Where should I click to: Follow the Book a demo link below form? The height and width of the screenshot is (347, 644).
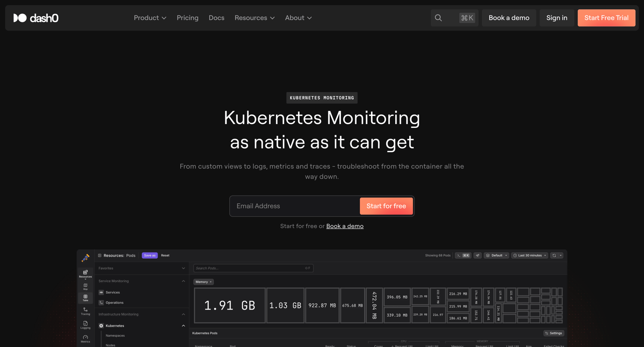point(345,226)
